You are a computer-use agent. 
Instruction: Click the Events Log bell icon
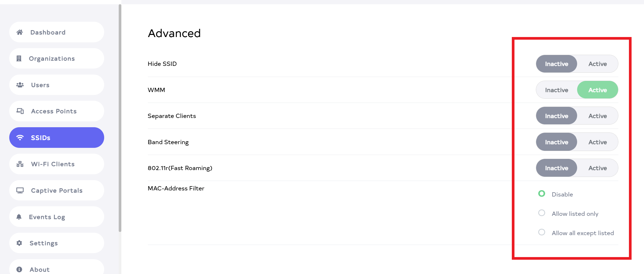click(x=19, y=217)
